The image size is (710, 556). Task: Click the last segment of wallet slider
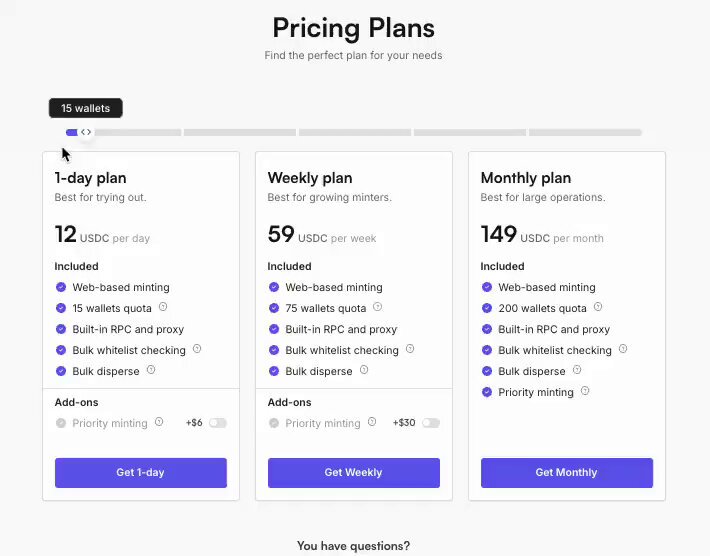tap(585, 133)
